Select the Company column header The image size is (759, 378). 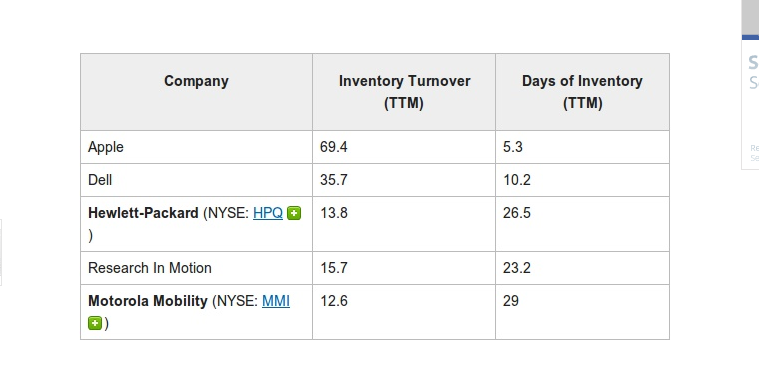196,81
